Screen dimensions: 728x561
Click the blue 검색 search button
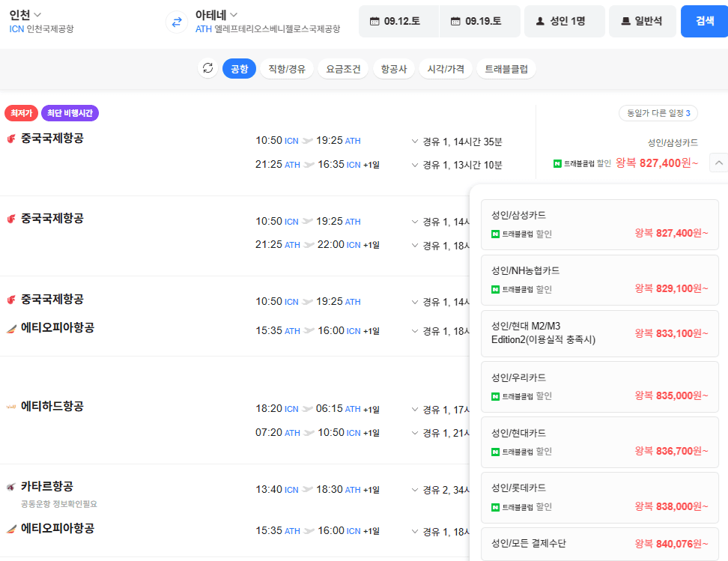(x=704, y=22)
